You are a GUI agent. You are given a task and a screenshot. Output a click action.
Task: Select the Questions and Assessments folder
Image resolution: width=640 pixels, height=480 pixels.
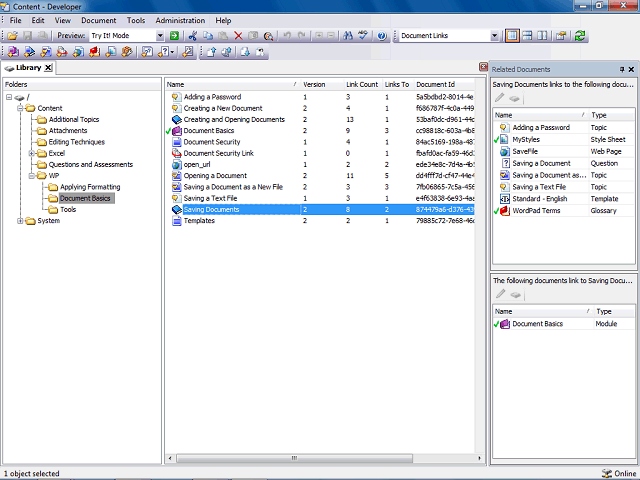pyautogui.click(x=91, y=164)
